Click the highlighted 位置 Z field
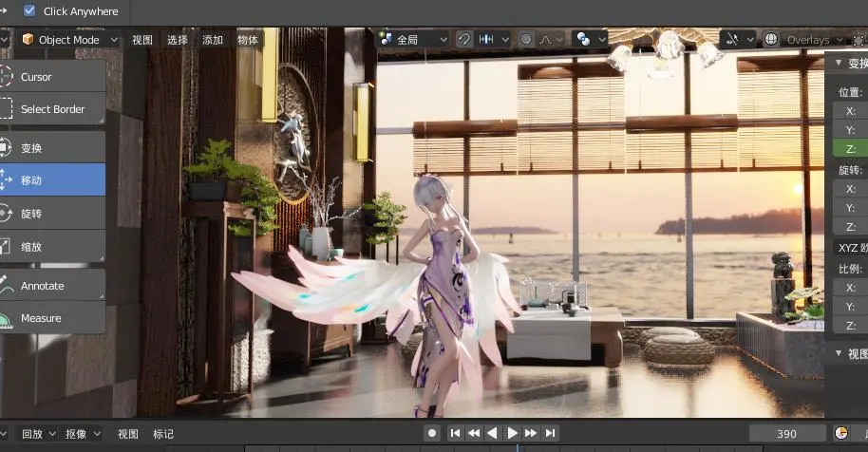This screenshot has height=452, width=868. [851, 148]
